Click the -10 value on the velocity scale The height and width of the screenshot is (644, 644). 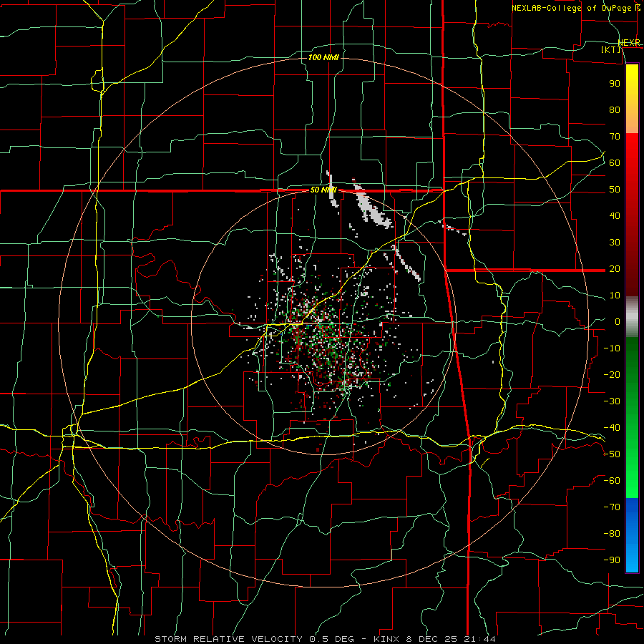tap(612, 348)
